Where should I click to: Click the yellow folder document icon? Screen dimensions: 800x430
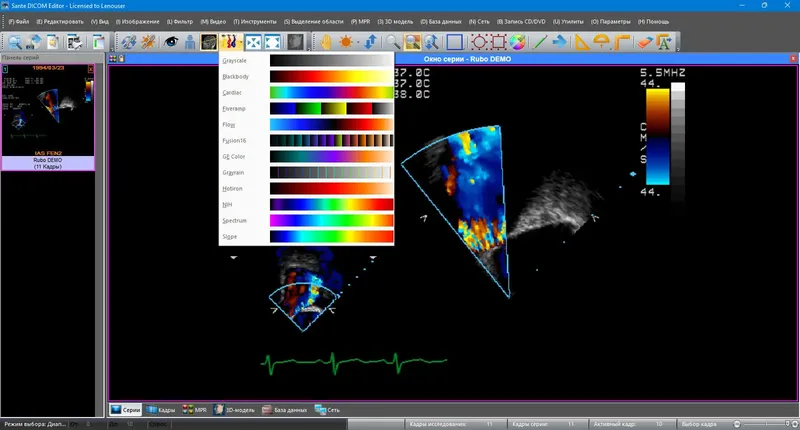53,42
